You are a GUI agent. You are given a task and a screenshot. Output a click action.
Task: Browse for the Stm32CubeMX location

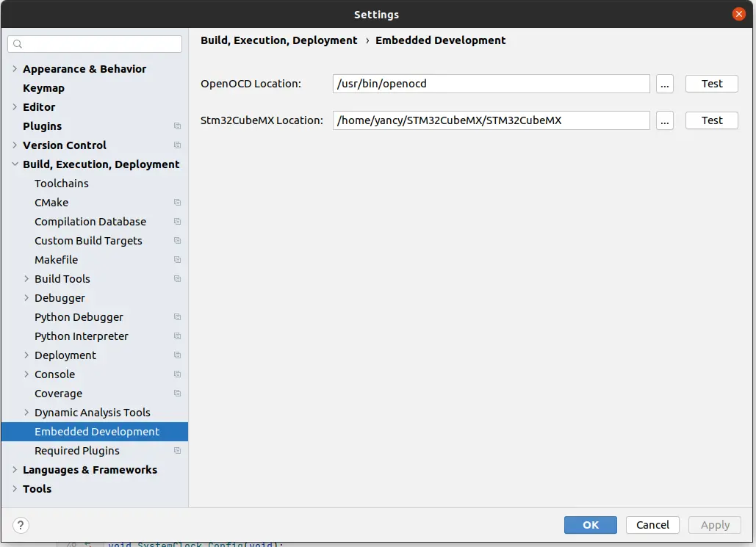click(x=664, y=120)
